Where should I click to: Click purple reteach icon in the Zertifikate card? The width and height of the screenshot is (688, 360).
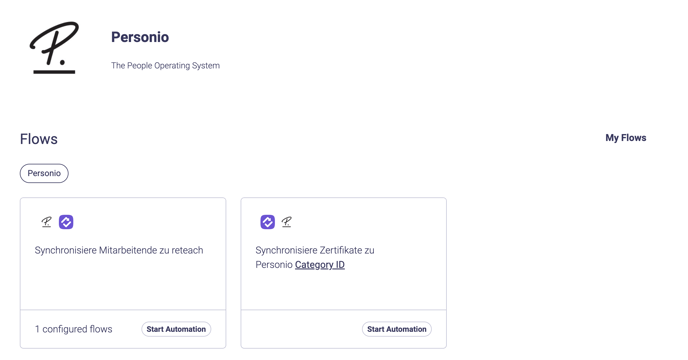click(x=268, y=222)
